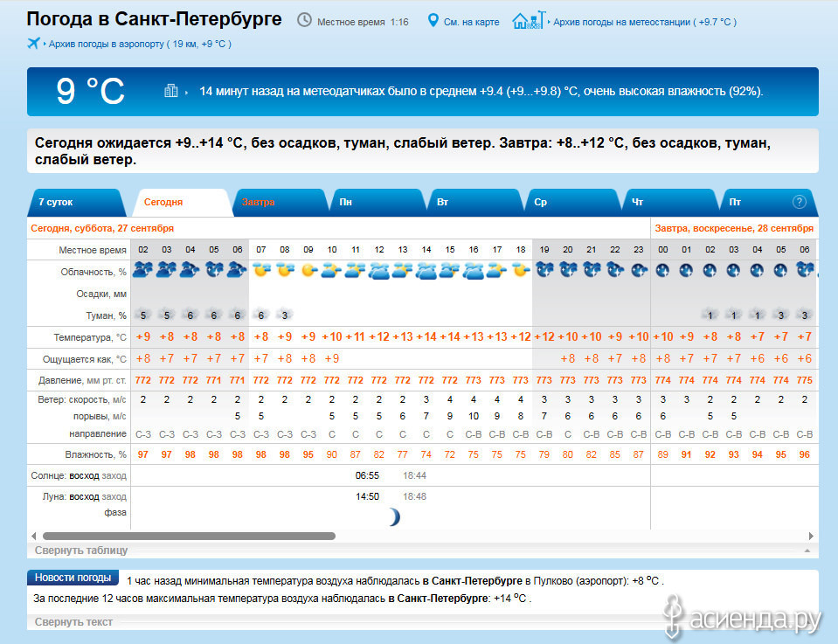Click the Погода в Санкт-Петербурге title
Image resolution: width=838 pixels, height=644 pixels.
click(154, 19)
